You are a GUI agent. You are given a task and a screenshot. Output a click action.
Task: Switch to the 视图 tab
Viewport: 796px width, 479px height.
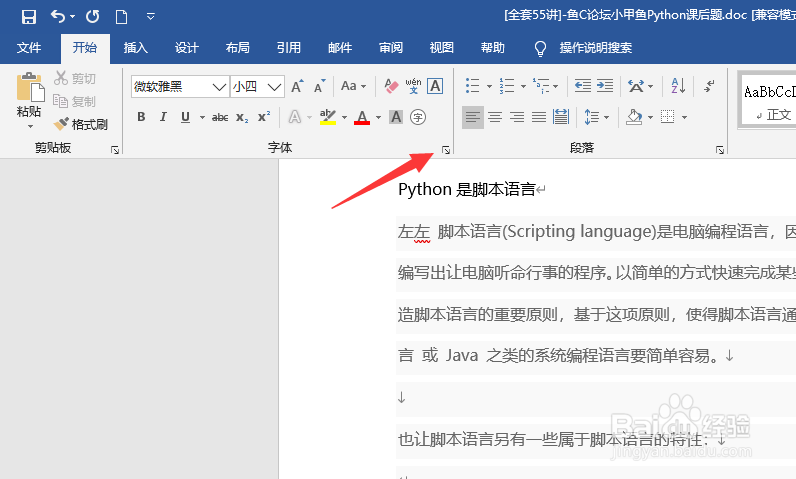tap(442, 48)
